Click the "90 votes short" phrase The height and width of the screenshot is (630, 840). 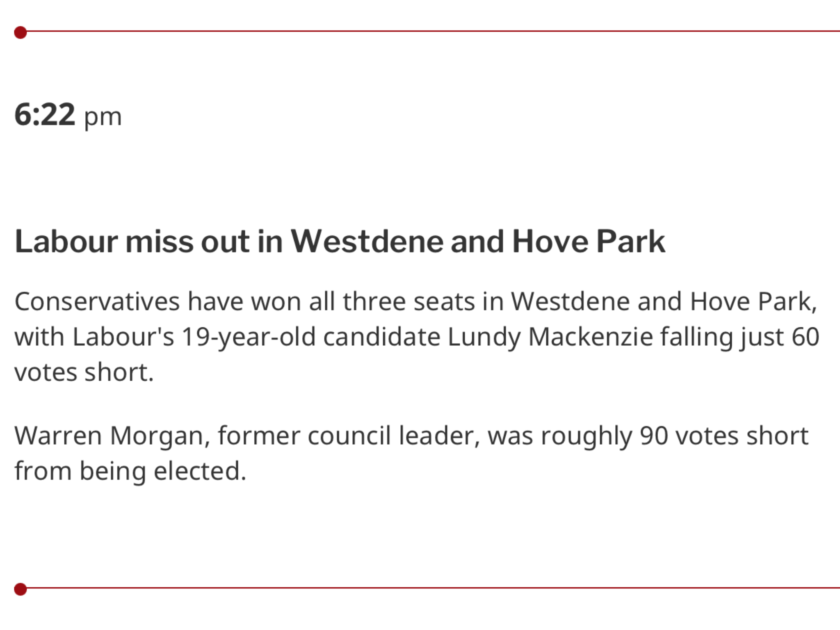click(724, 436)
